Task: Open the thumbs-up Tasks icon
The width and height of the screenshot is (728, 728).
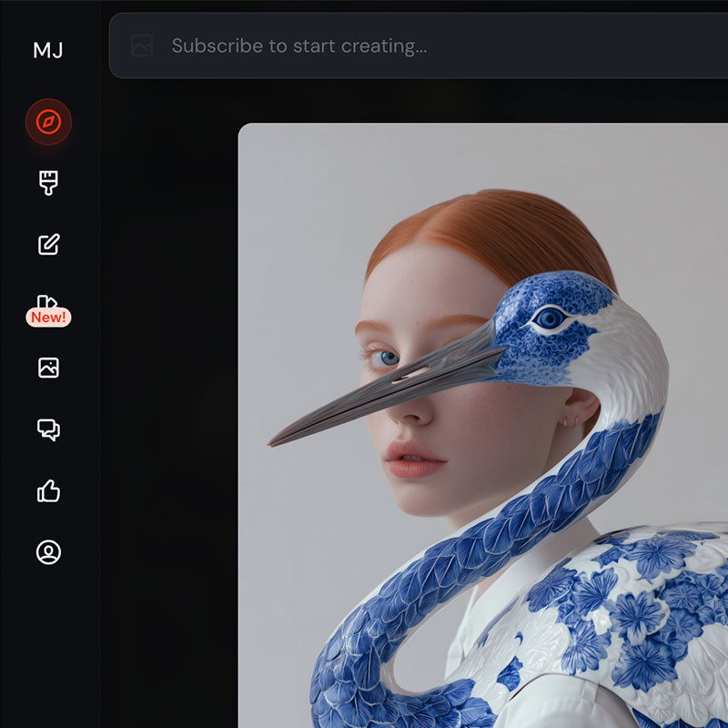Action: coord(48,491)
